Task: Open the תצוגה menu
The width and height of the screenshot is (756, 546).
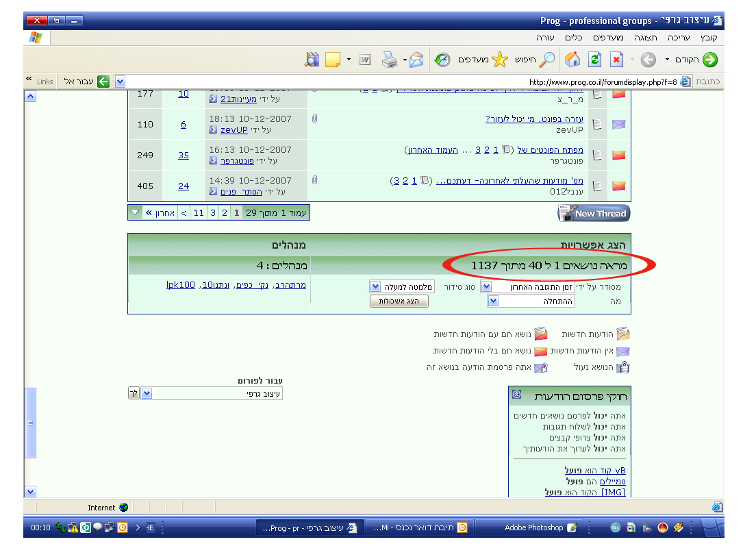Action: coord(646,38)
